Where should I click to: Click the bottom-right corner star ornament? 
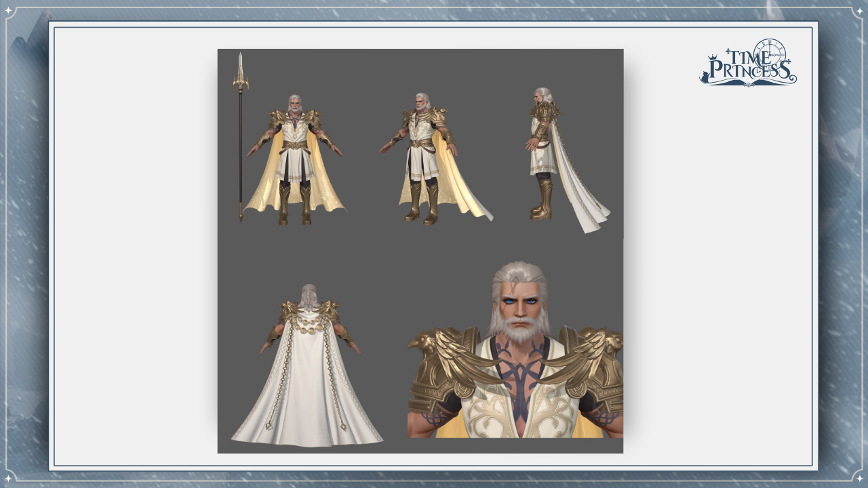click(x=859, y=478)
